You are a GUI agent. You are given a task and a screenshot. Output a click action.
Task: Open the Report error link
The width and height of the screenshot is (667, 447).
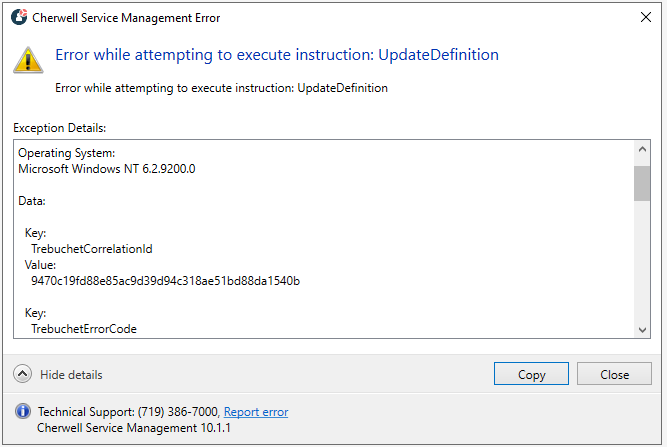tap(255, 412)
